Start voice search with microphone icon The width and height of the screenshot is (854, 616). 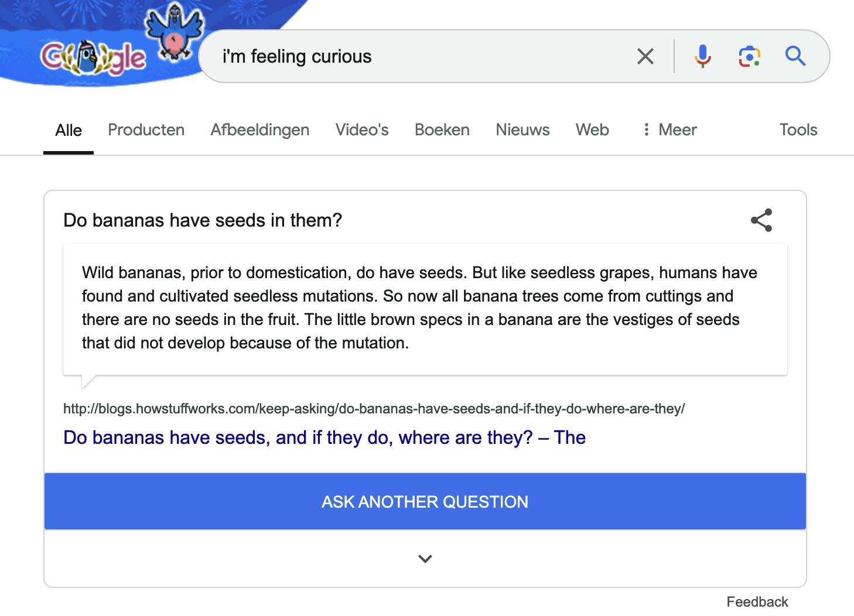tap(702, 57)
